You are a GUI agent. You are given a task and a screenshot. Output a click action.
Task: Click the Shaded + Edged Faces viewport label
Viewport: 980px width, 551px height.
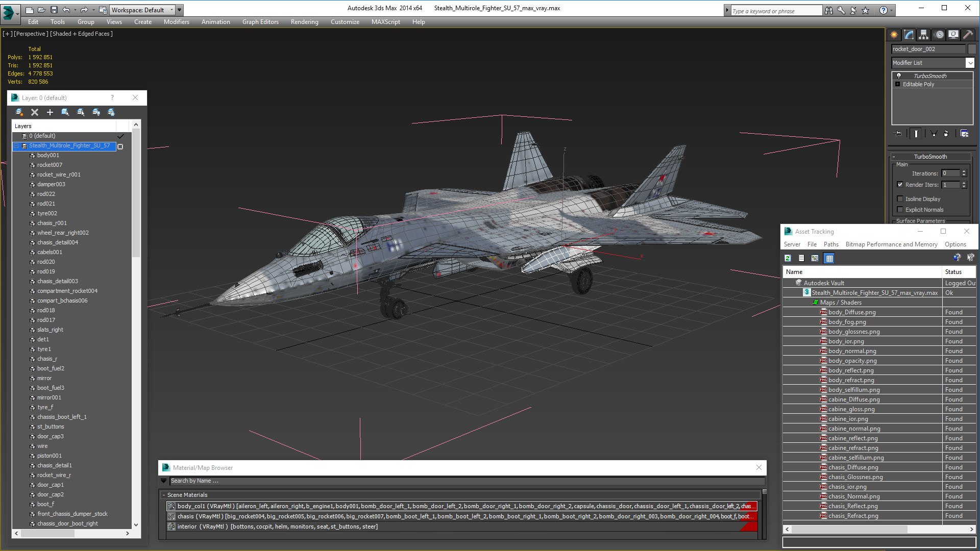pyautogui.click(x=81, y=34)
